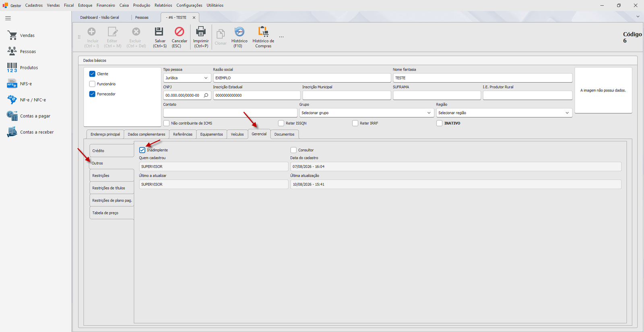Click the Imprimir printer icon
The image size is (644, 332).
(200, 31)
